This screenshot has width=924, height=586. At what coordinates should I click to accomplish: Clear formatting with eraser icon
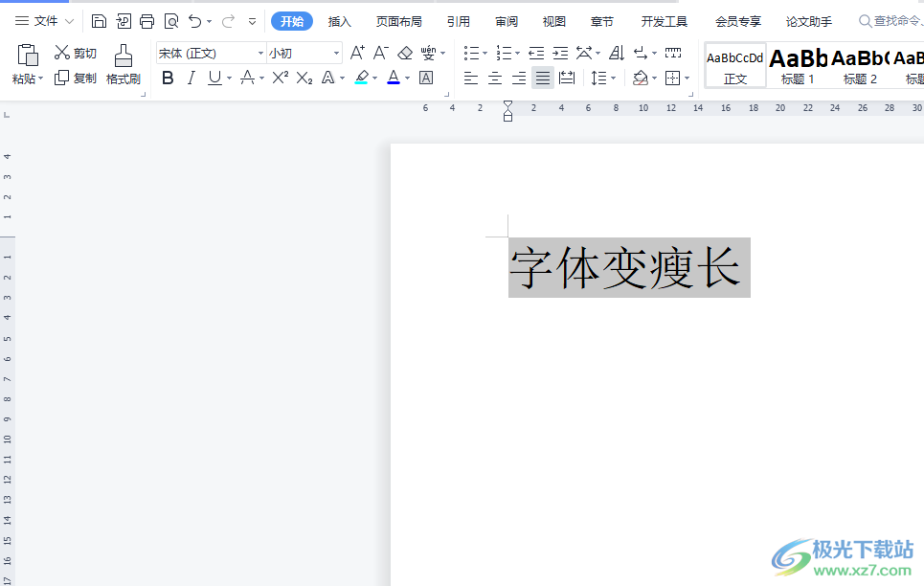click(x=405, y=53)
